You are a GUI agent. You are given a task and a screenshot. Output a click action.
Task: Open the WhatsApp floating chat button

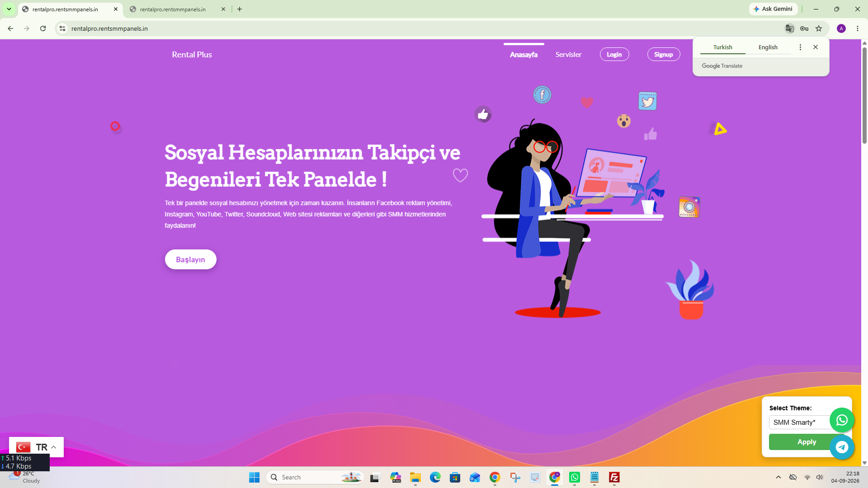[x=842, y=420]
